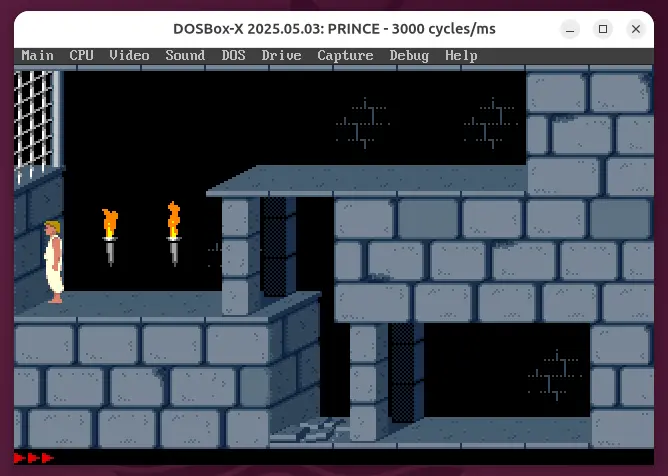The height and width of the screenshot is (476, 668).
Task: Click the broken floor rubble
Action: 310,431
